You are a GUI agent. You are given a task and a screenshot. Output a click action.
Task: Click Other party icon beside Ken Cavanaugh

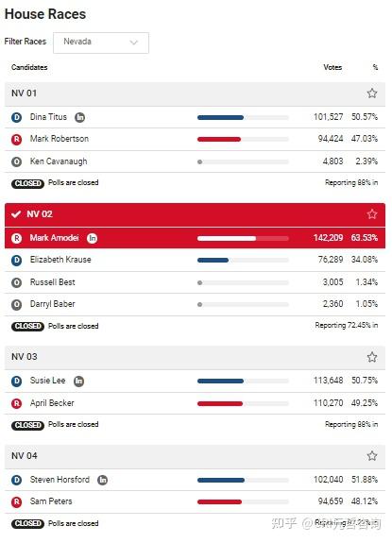click(x=16, y=161)
